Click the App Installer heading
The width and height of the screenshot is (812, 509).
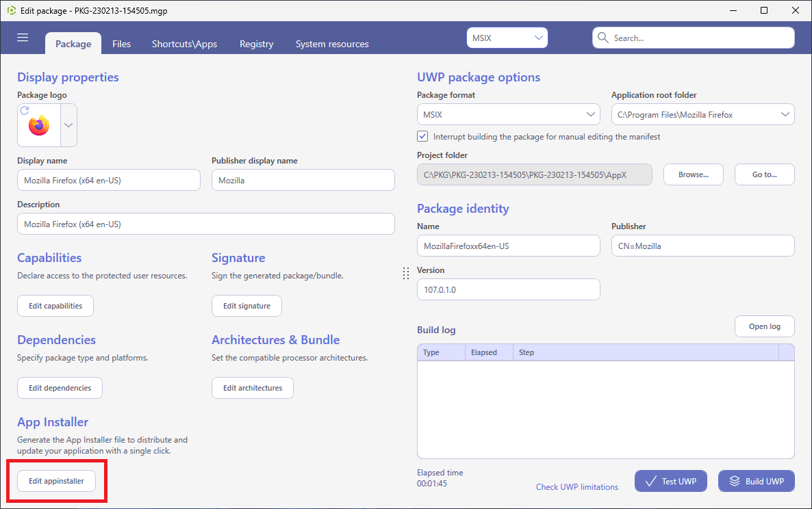point(53,422)
